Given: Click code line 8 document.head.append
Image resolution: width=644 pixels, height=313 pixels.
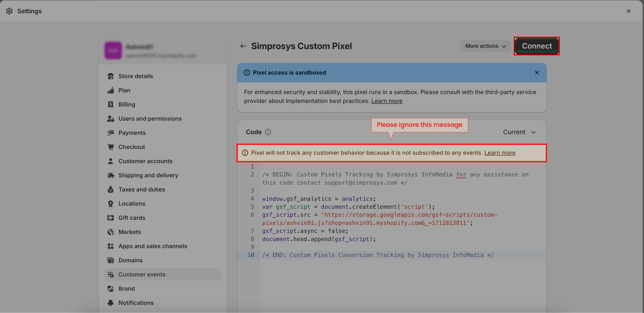Looking at the screenshot, I should click(319, 239).
